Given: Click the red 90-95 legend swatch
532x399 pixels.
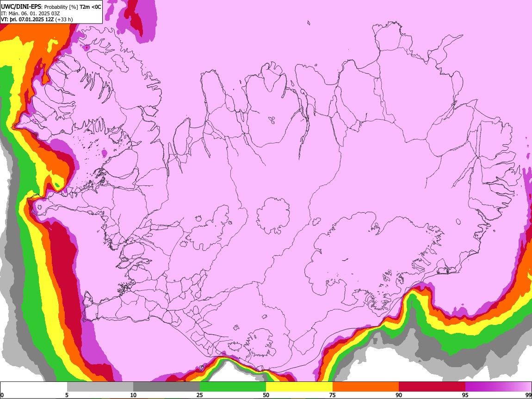Looking at the screenshot, I should coord(432,387).
